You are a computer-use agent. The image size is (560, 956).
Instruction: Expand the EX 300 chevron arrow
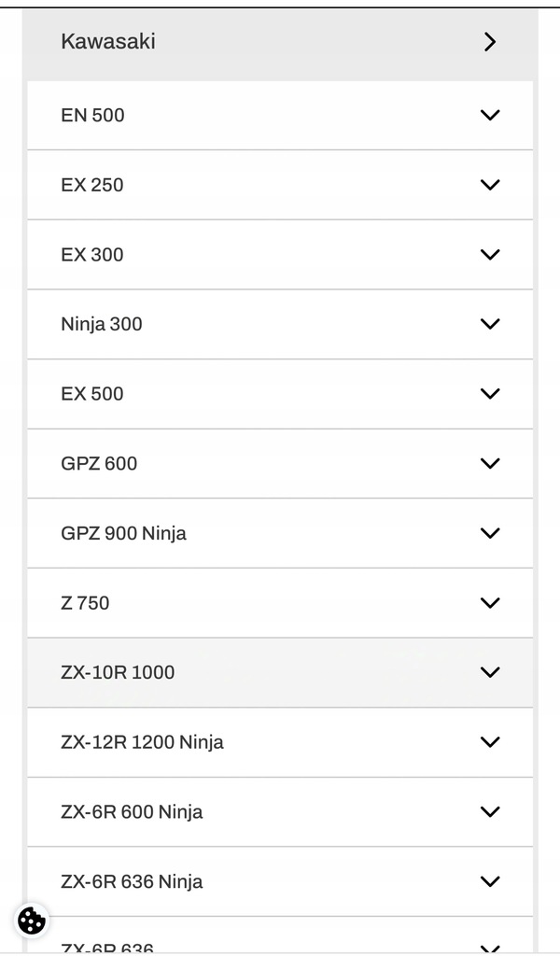point(490,254)
